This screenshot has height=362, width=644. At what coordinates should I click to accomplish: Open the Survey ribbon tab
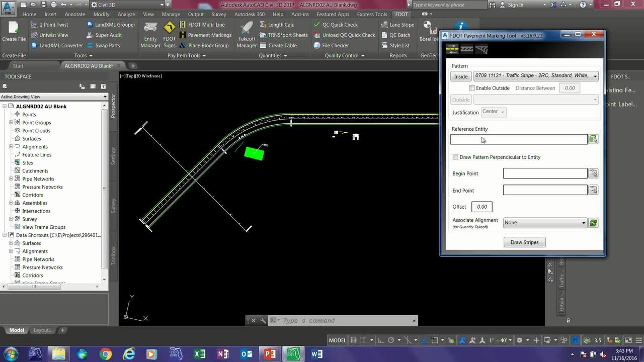click(219, 15)
